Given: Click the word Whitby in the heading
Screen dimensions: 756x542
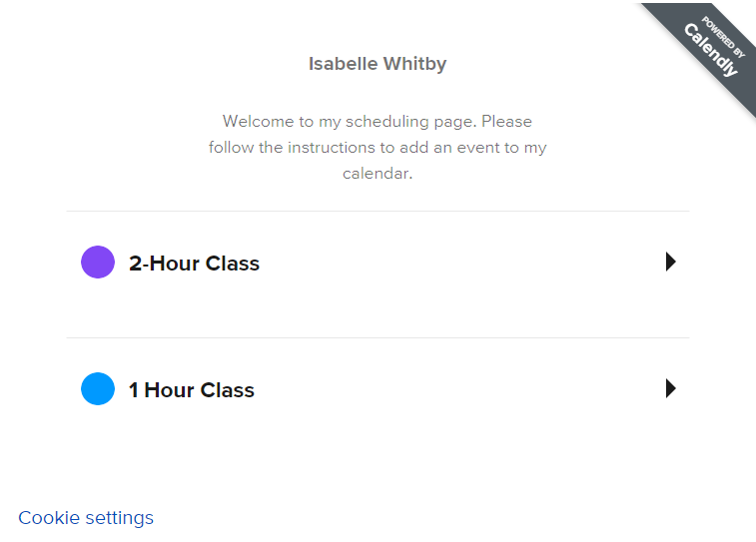Looking at the screenshot, I should pos(415,64).
